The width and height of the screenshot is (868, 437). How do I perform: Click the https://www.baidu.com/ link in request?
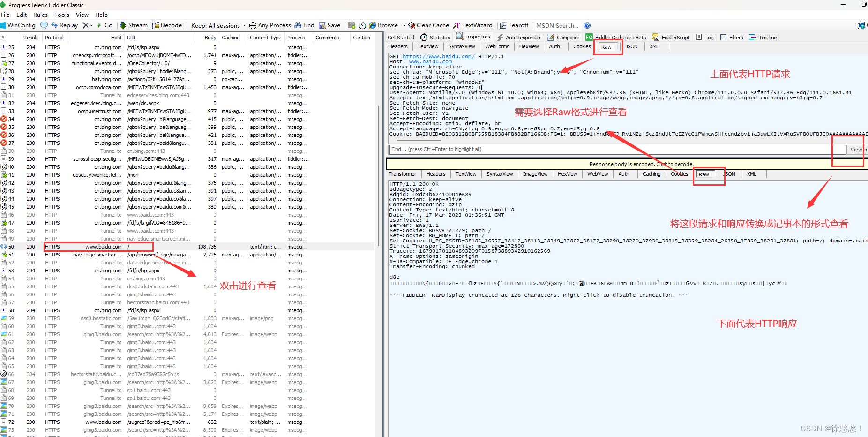pos(439,56)
